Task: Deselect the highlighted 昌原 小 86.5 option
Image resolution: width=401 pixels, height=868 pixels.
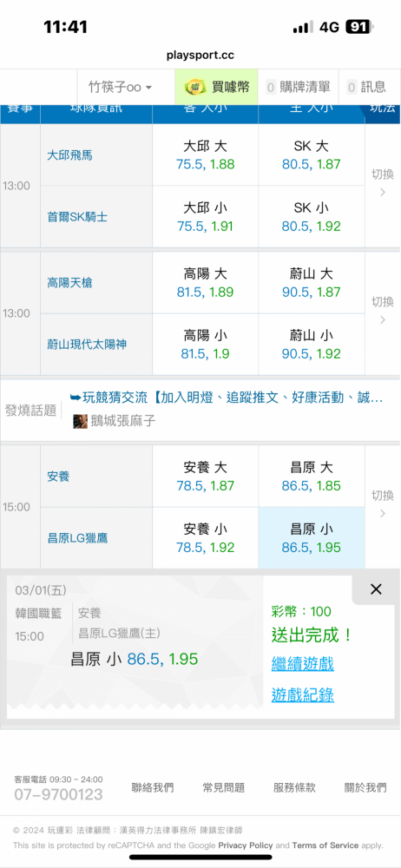Action: click(x=312, y=538)
